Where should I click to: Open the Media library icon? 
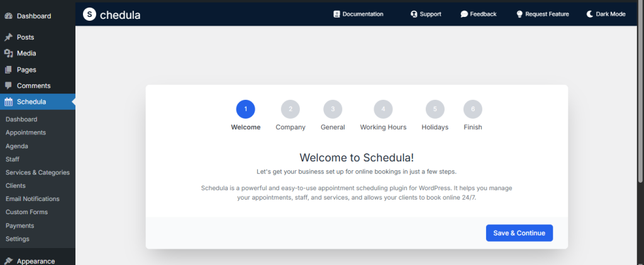8,53
